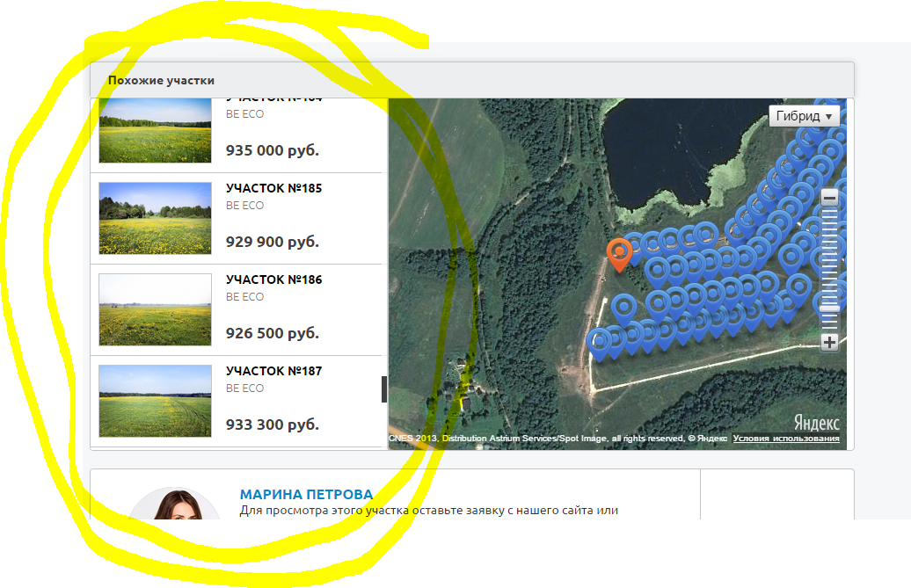Zoom in with the map plus button

click(829, 343)
